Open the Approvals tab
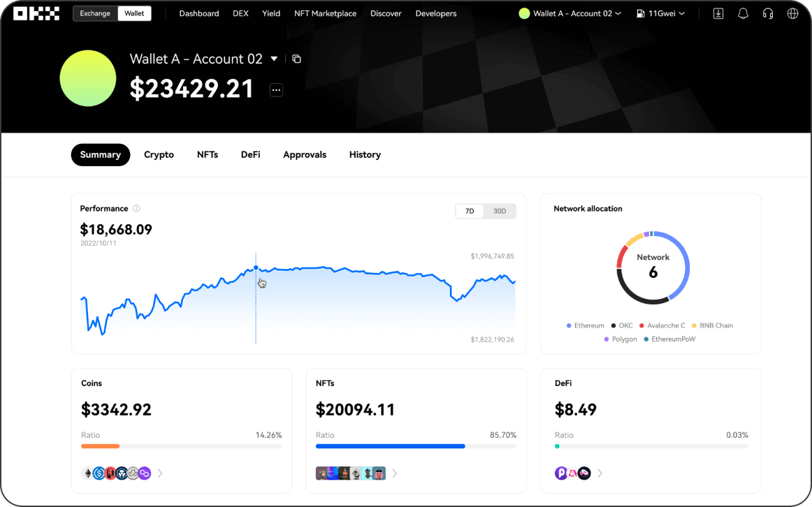Image resolution: width=812 pixels, height=507 pixels. click(x=305, y=154)
